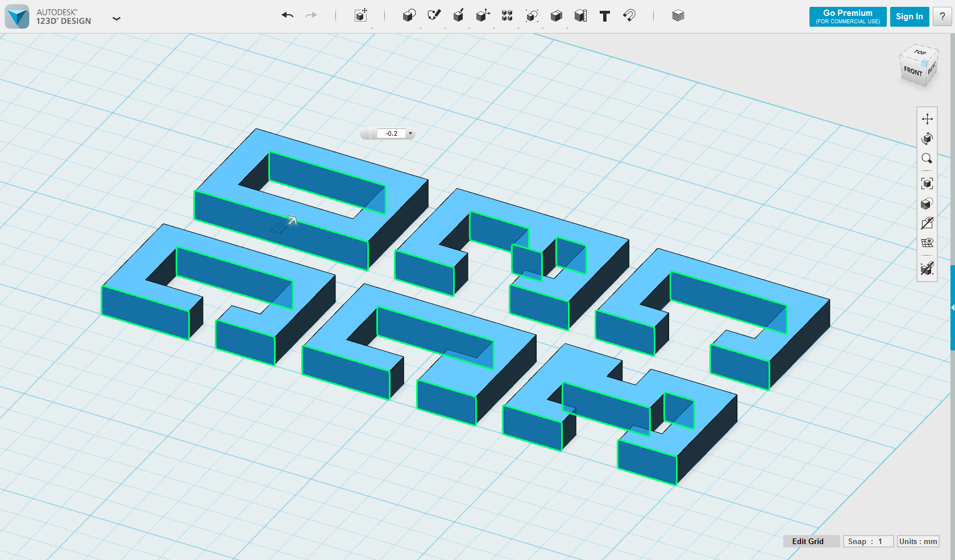
Task: Fit the model to view
Action: (927, 183)
